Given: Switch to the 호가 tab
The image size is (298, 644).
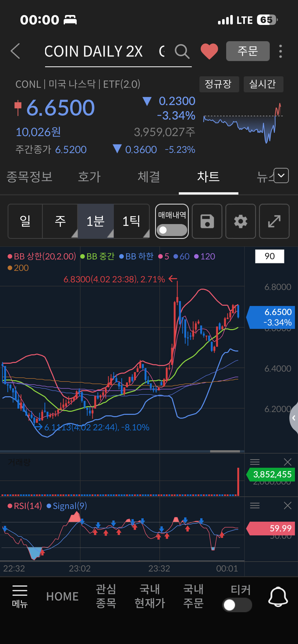Looking at the screenshot, I should pos(89,177).
